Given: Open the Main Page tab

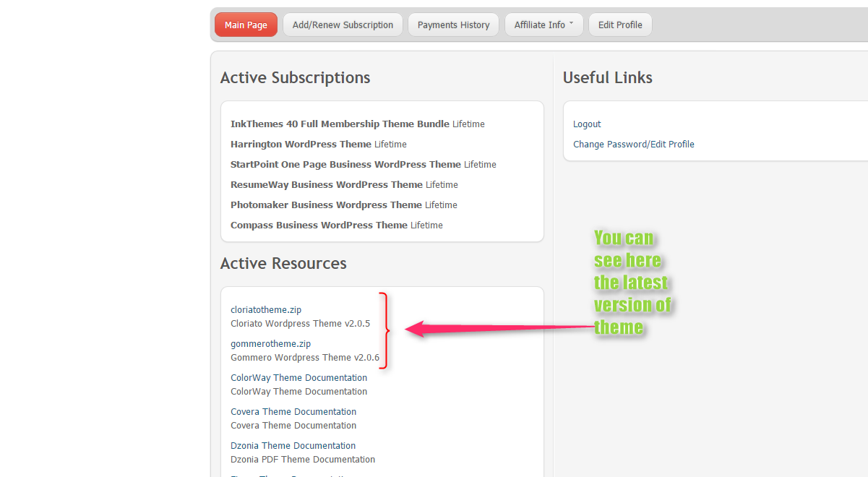Looking at the screenshot, I should 246,25.
